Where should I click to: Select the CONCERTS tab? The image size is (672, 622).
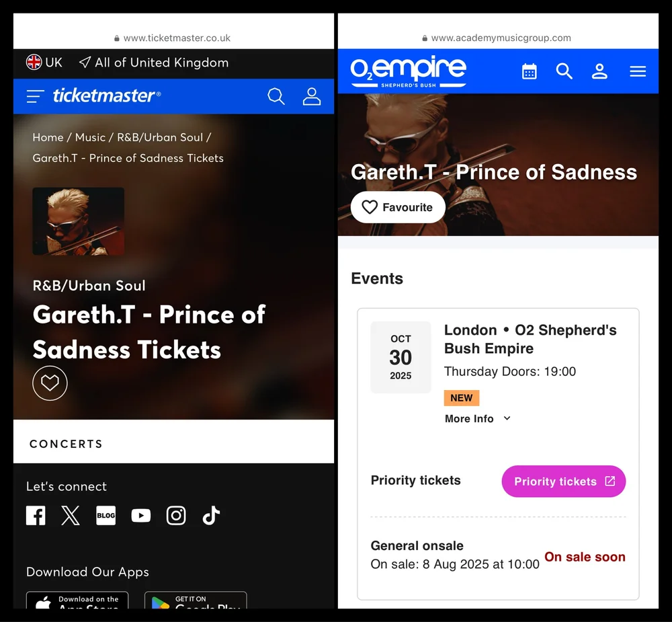click(66, 444)
